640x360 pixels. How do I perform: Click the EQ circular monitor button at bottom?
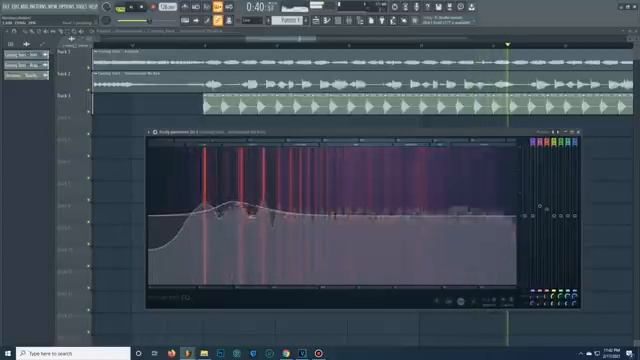[x=461, y=301]
